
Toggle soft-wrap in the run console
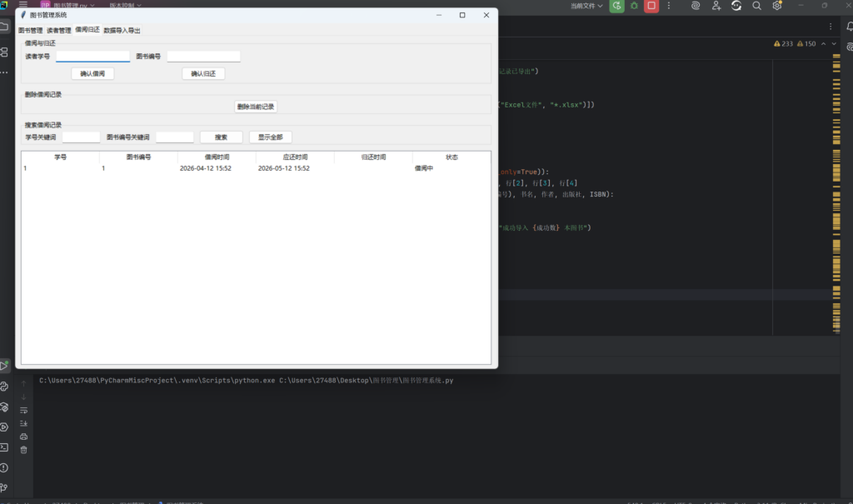23,410
